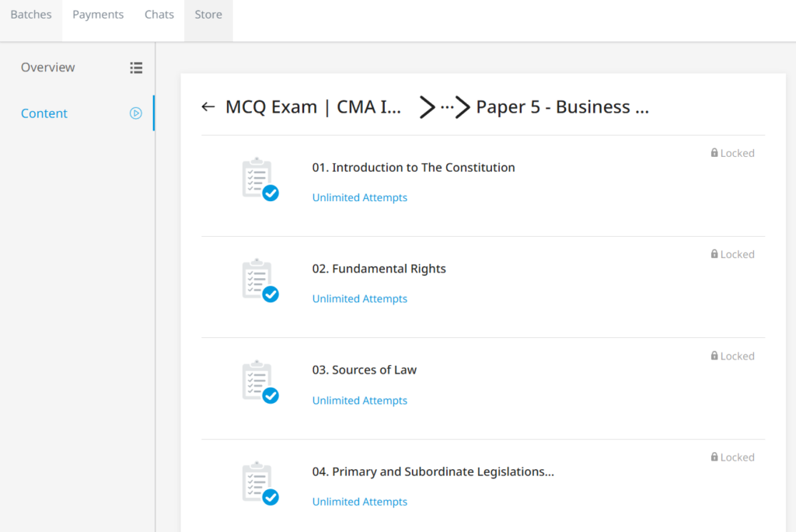Click the Locked label on Primary and Subordinate Legislations
796x532 pixels.
pyautogui.click(x=737, y=457)
